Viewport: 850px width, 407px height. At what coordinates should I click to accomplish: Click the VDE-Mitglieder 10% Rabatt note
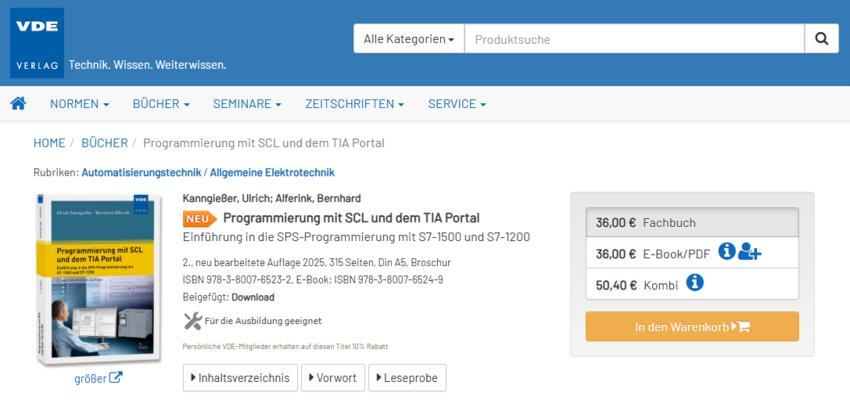[285, 346]
